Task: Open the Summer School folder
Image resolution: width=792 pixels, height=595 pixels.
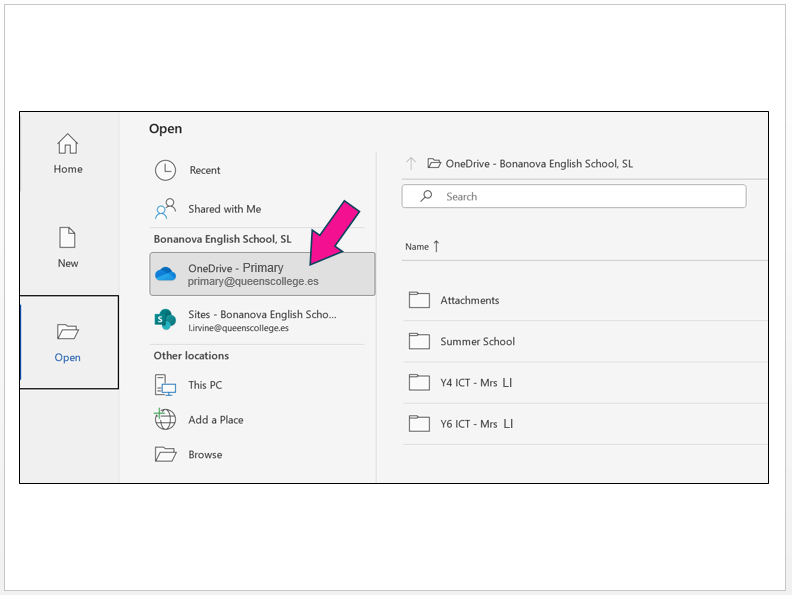Action: point(477,341)
